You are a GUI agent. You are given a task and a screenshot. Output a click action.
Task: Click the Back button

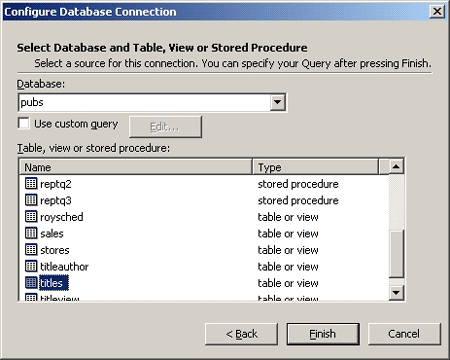tap(241, 334)
